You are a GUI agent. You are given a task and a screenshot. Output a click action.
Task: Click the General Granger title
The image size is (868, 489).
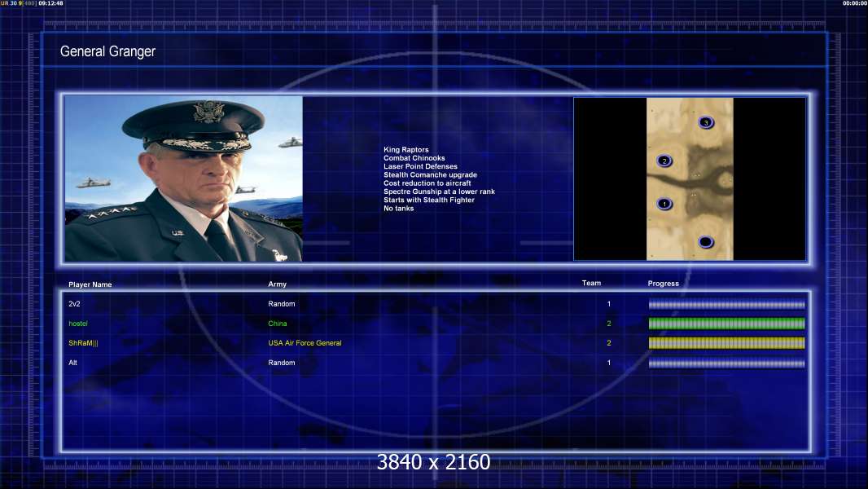(x=108, y=51)
